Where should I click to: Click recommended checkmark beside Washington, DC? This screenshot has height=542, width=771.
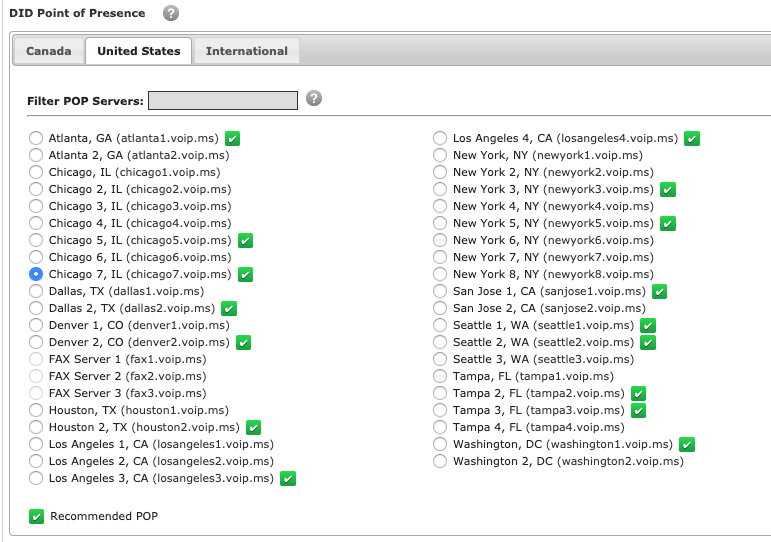[686, 445]
